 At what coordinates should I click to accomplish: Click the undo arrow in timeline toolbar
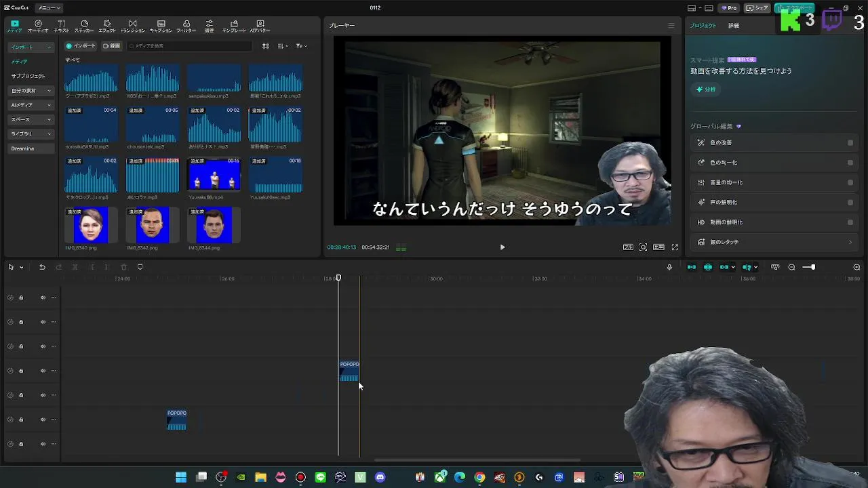(42, 267)
